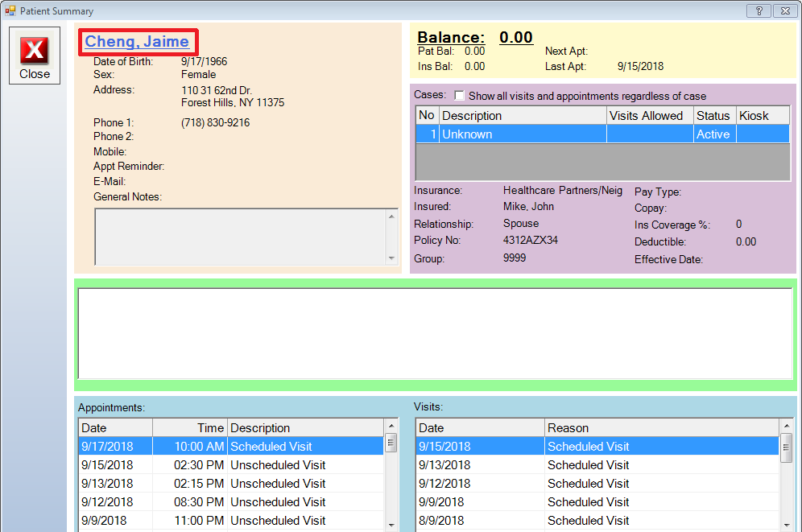Click the red X Close button

coord(35,56)
